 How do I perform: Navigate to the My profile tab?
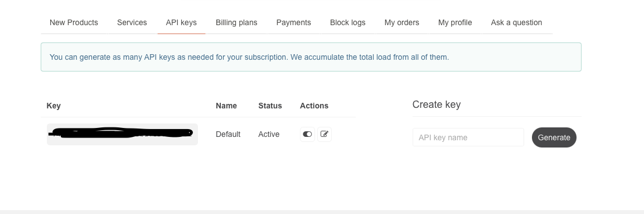[455, 23]
